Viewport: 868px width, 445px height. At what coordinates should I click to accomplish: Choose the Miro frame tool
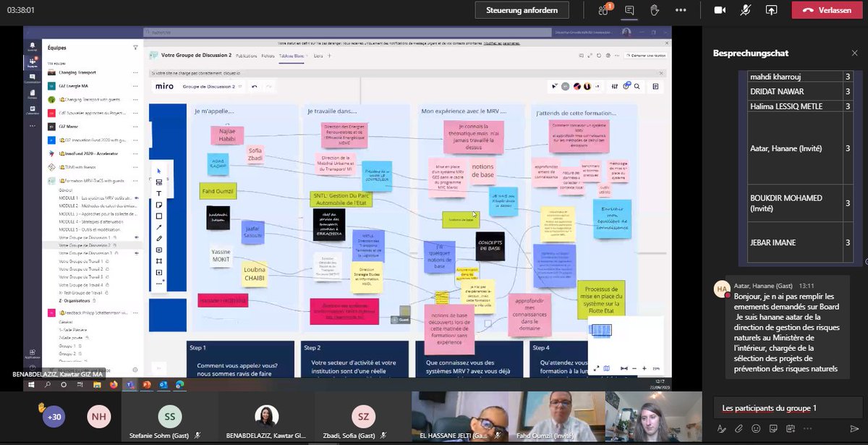(x=159, y=261)
